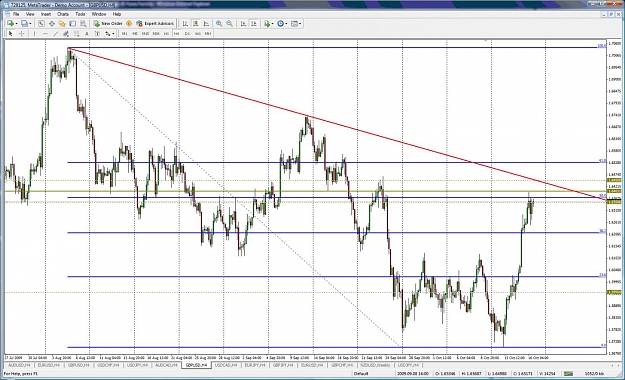Select the MN monthly timeframe

click(208, 33)
